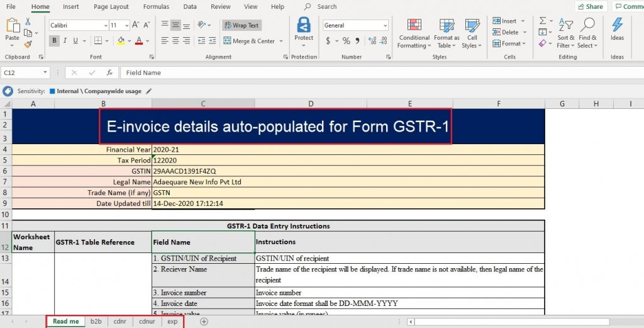Open the Calibri font name dropdown
This screenshot has height=328, width=644.
[x=105, y=26]
